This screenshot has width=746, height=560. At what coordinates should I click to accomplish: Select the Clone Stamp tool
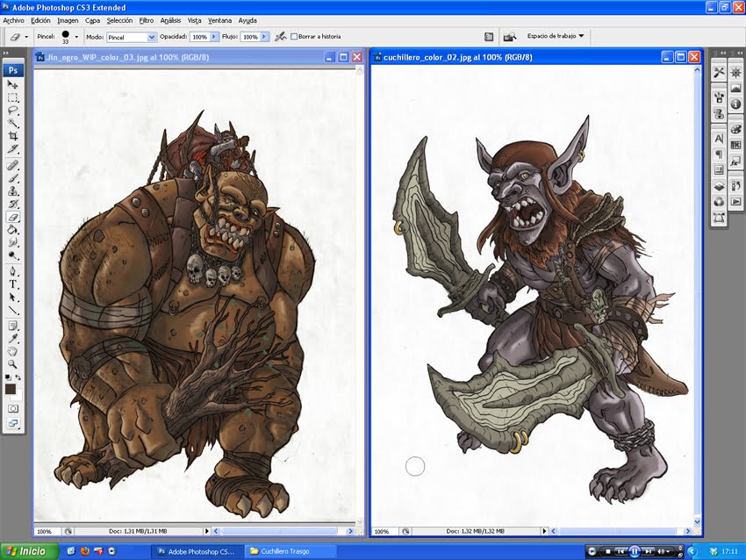click(13, 191)
